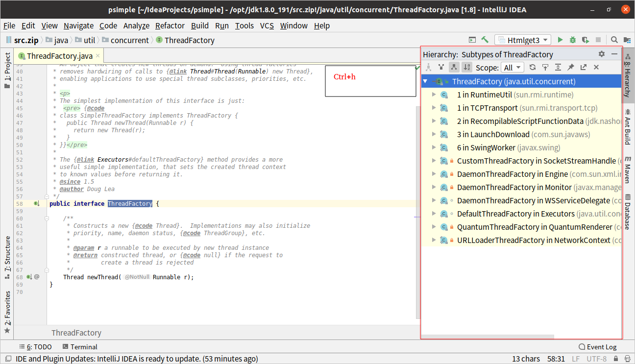Expand DefaultThreadFactory in Executors node
Viewport: 635px width, 364px height.
[x=434, y=214]
